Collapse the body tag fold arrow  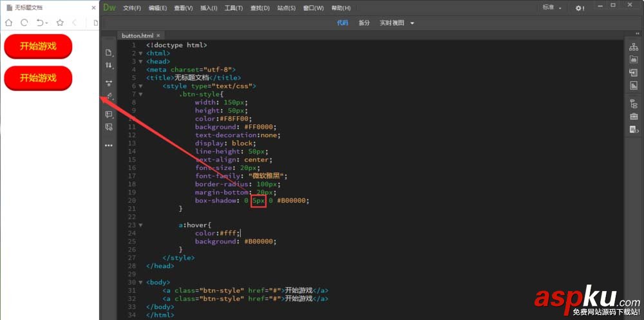pyautogui.click(x=141, y=283)
